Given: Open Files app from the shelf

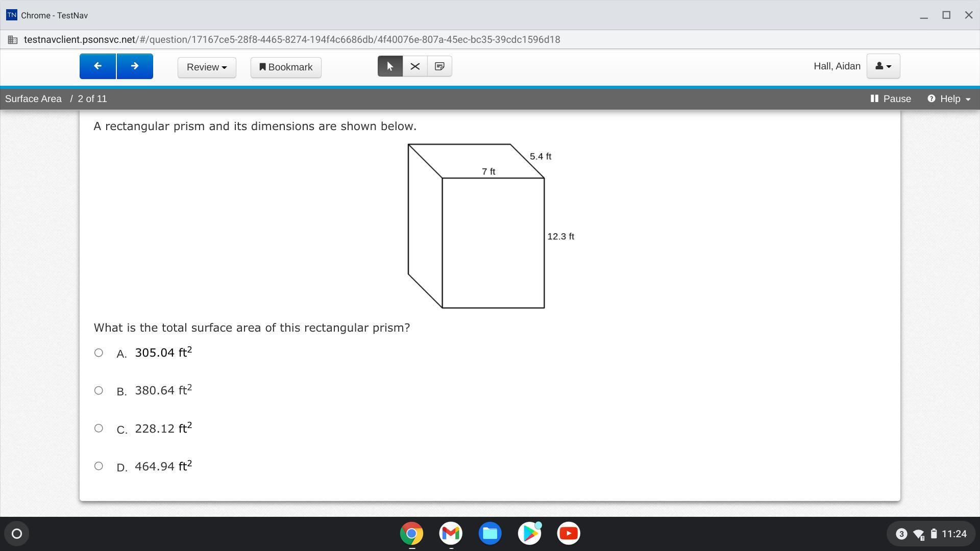Looking at the screenshot, I should 490,534.
